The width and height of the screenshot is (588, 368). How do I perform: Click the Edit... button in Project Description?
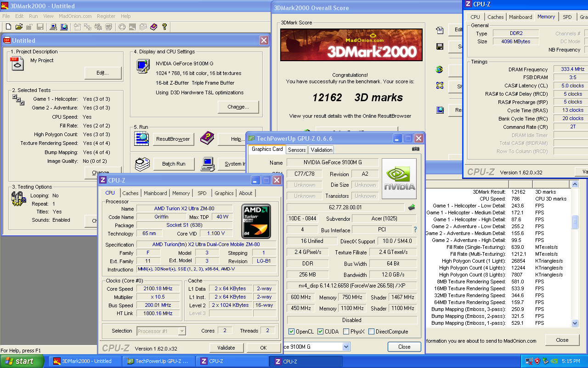(x=103, y=73)
